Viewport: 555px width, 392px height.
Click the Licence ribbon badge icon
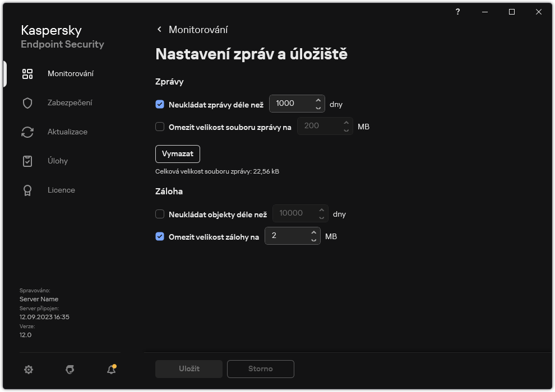27,190
